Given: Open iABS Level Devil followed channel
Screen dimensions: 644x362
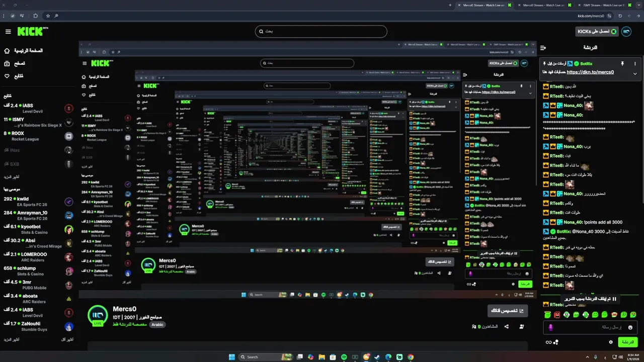Looking at the screenshot, I should coord(38,108).
